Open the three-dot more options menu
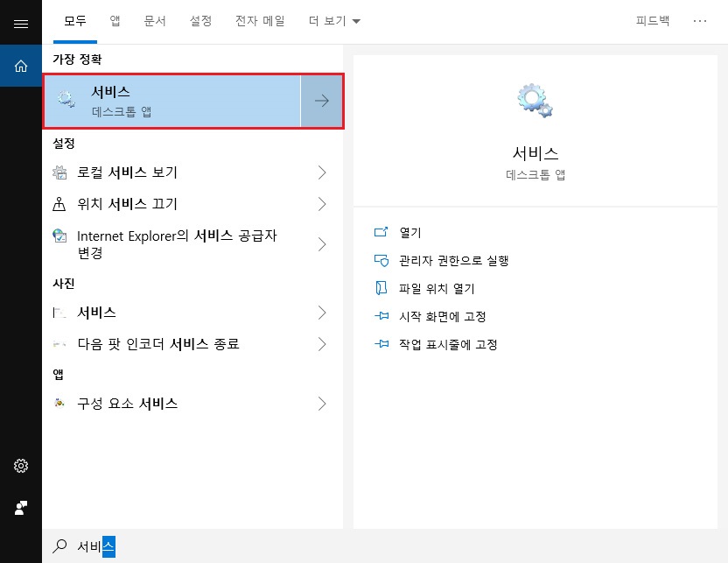Viewport: 728px width, 563px height. coord(700,21)
